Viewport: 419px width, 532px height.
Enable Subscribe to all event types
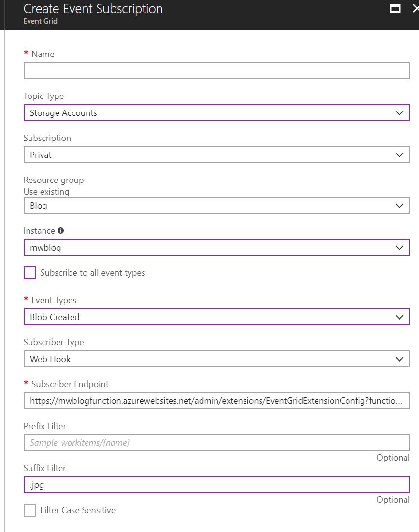(30, 273)
